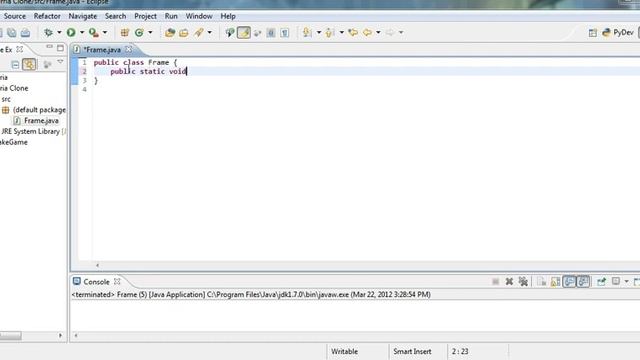Open the Next Annotation dropdown arrow
The width and height of the screenshot is (640, 360).
click(x=319, y=32)
